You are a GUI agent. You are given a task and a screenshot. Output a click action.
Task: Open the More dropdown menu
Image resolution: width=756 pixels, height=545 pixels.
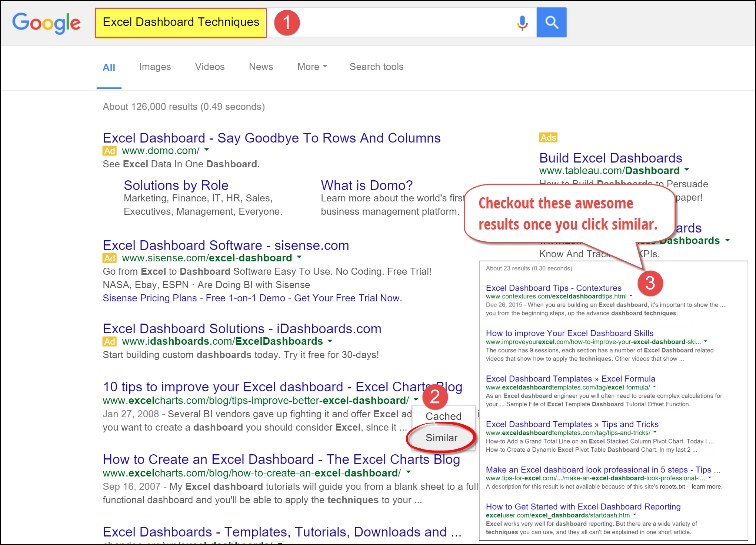tap(312, 67)
